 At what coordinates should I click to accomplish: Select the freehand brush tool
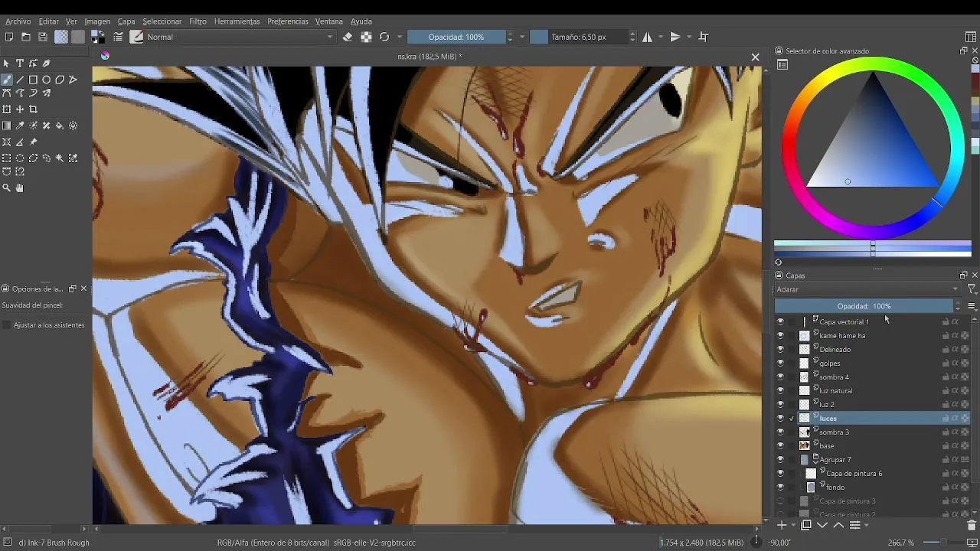[x=6, y=80]
